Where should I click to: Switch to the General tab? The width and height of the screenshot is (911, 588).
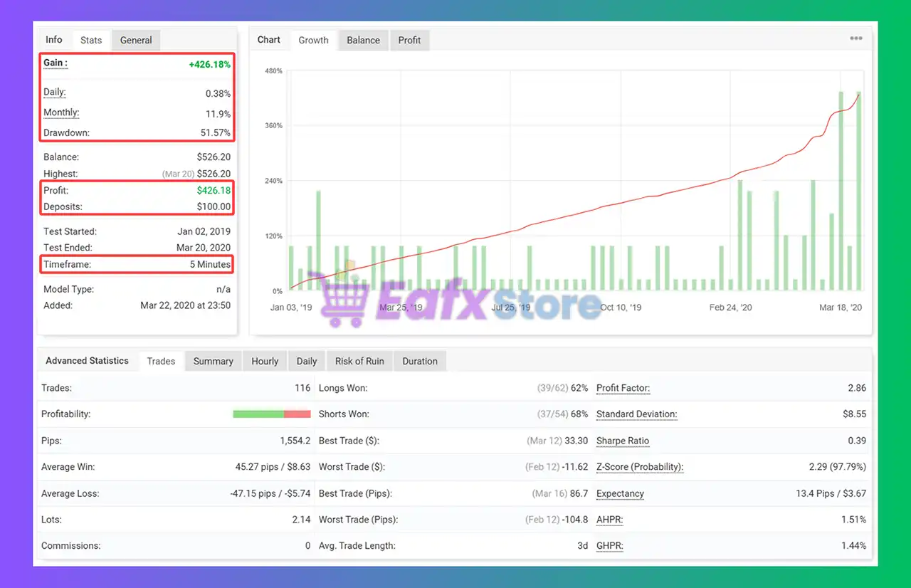135,40
